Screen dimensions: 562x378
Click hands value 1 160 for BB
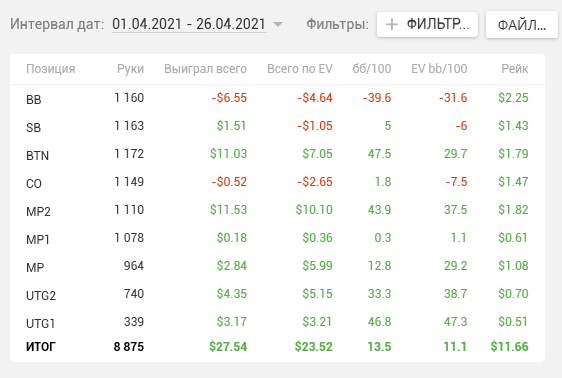tap(129, 97)
